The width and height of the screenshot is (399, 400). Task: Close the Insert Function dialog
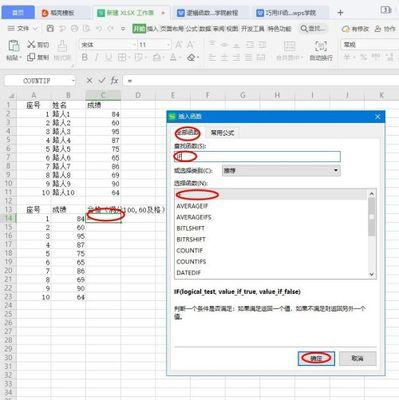click(378, 117)
